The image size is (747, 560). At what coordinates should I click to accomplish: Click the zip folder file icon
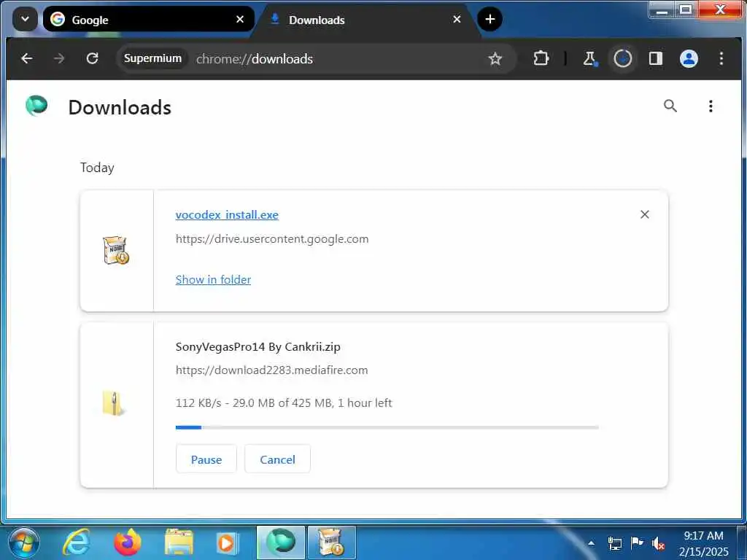[x=113, y=403]
